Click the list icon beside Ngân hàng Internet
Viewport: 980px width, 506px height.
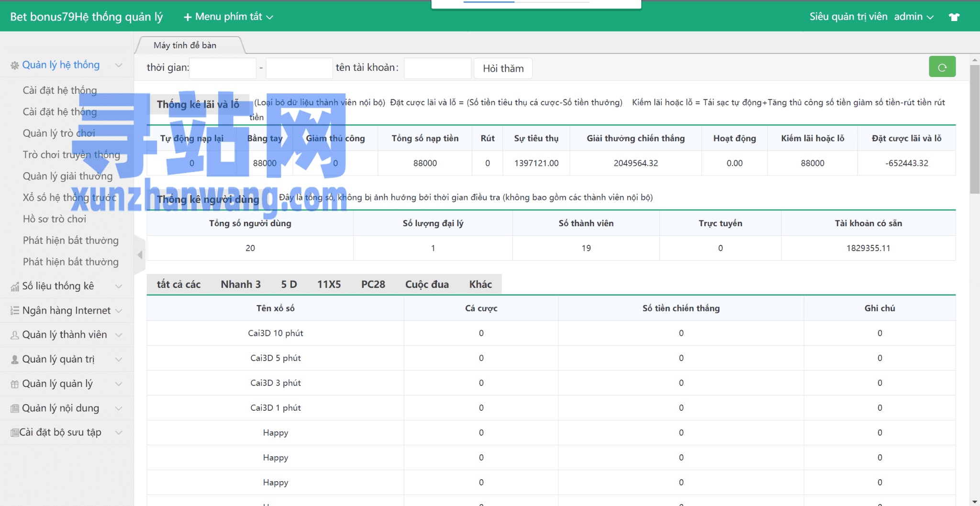pyautogui.click(x=15, y=311)
